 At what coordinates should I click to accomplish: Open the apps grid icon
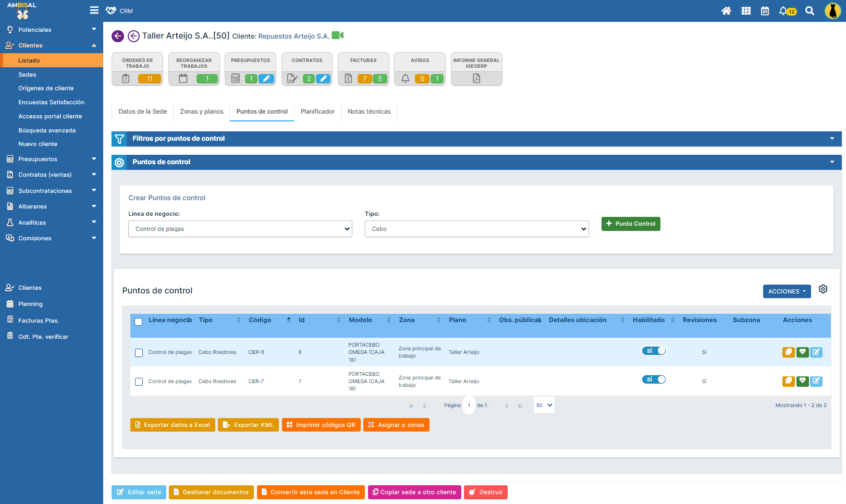coord(746,11)
